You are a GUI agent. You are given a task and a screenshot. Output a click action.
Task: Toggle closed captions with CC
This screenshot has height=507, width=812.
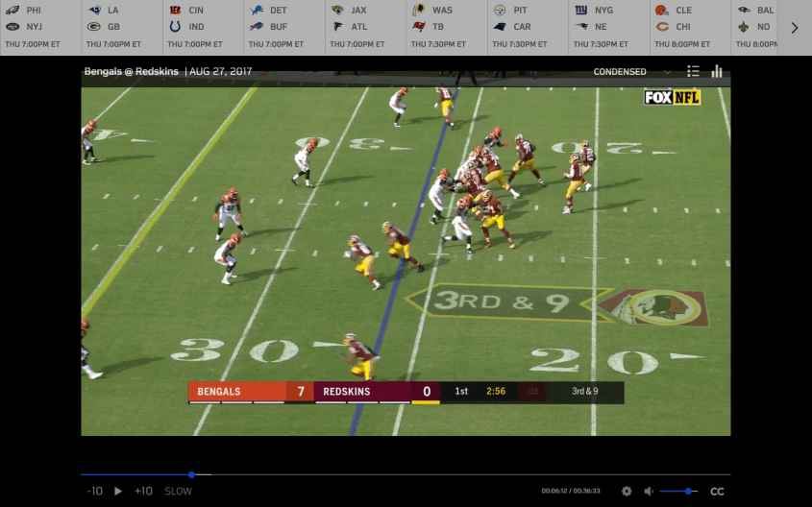717,491
